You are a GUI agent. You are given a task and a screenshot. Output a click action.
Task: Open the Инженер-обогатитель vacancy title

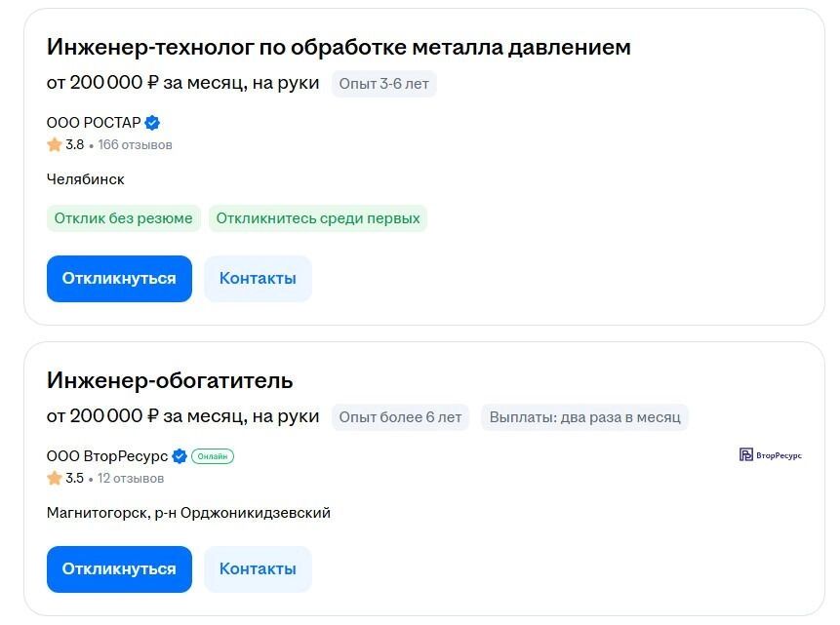[x=170, y=380]
